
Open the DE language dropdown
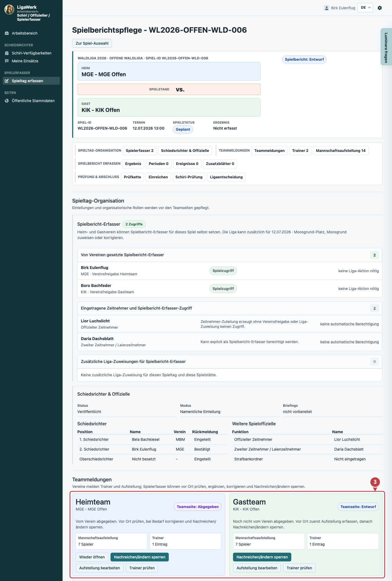365,8
